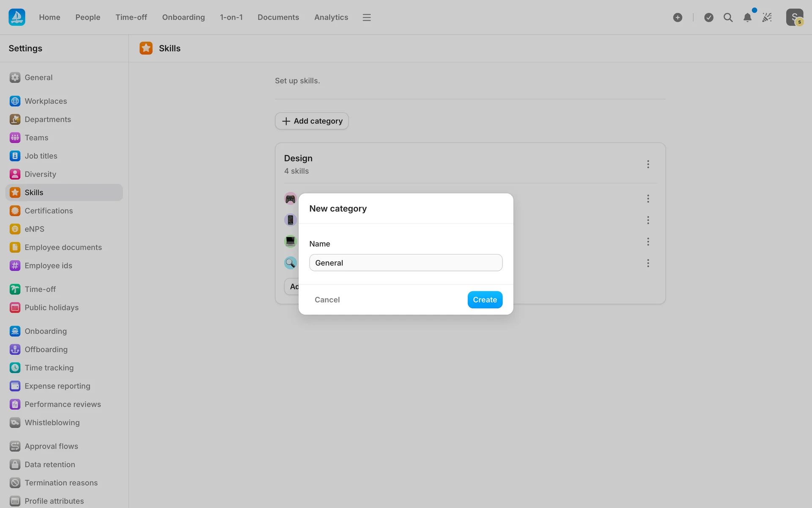Click the plus quick-add icon
812x508 pixels.
pyautogui.click(x=678, y=17)
